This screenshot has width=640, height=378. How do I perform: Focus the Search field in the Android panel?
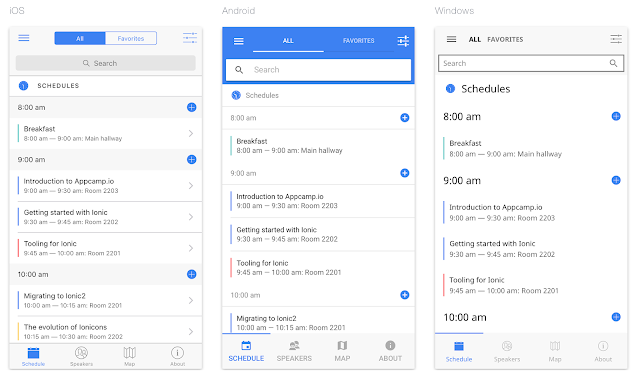point(318,70)
